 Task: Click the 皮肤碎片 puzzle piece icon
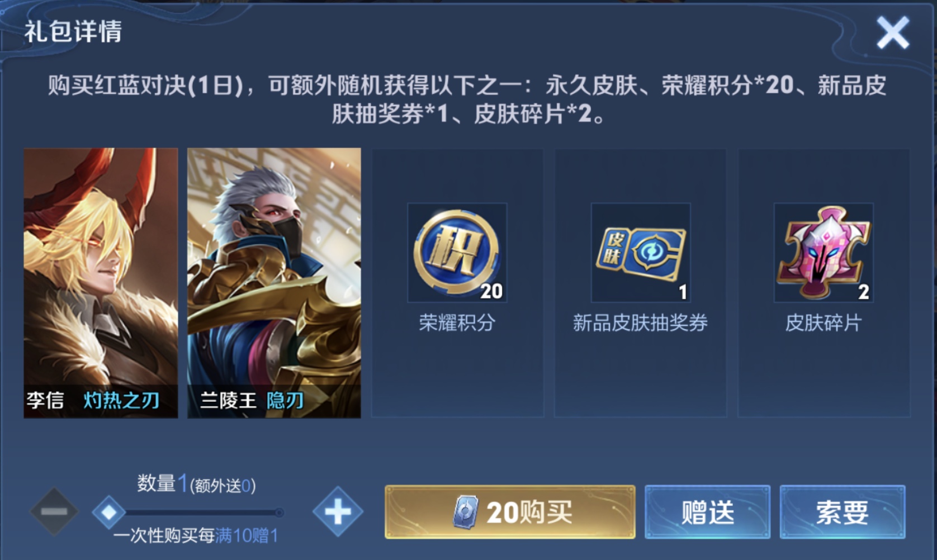point(824,253)
